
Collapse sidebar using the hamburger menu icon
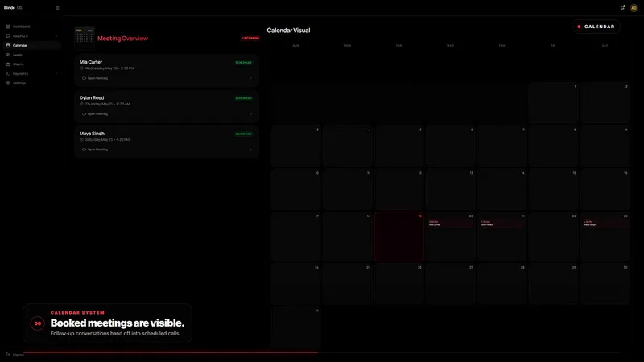(57, 8)
